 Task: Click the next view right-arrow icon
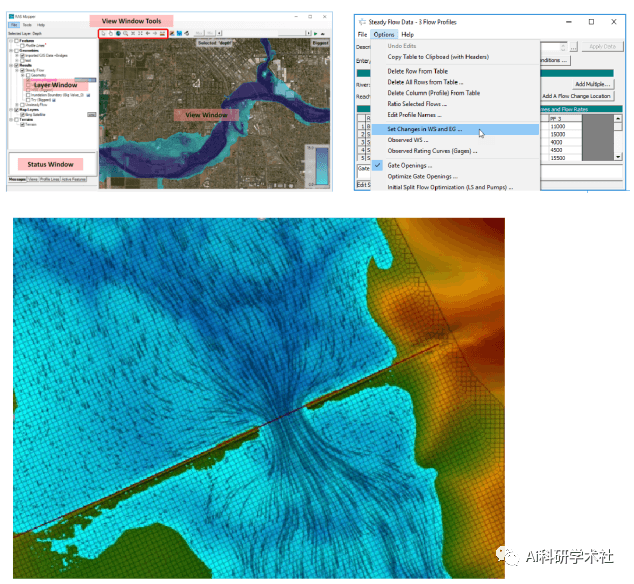point(155,34)
